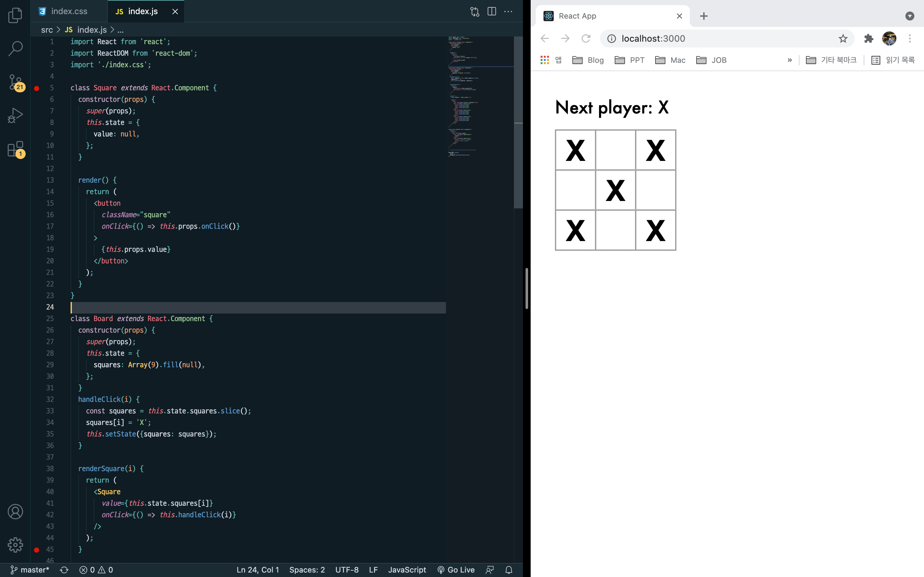Open the notifications bell in status bar
Screen dimensions: 924x577
tap(509, 570)
